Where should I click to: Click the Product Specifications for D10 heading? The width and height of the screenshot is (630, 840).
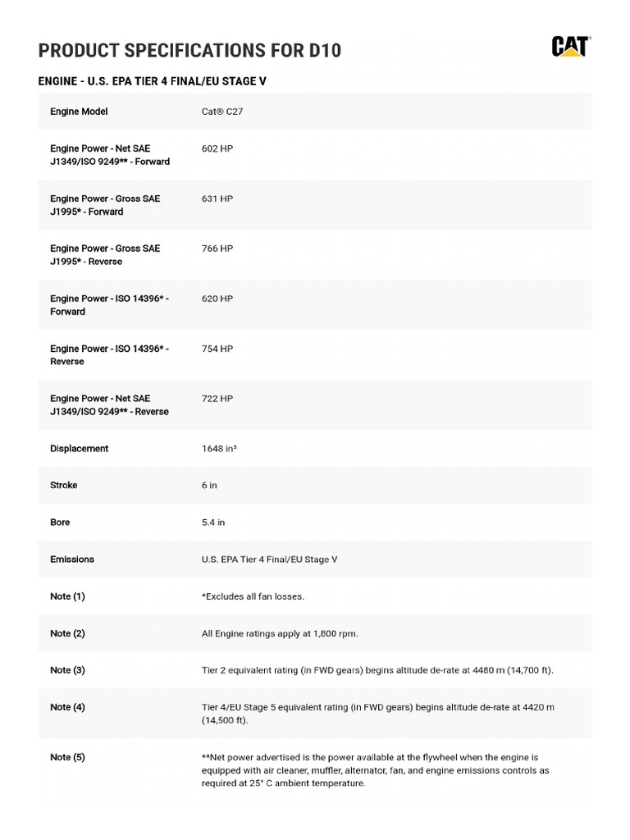click(x=189, y=51)
